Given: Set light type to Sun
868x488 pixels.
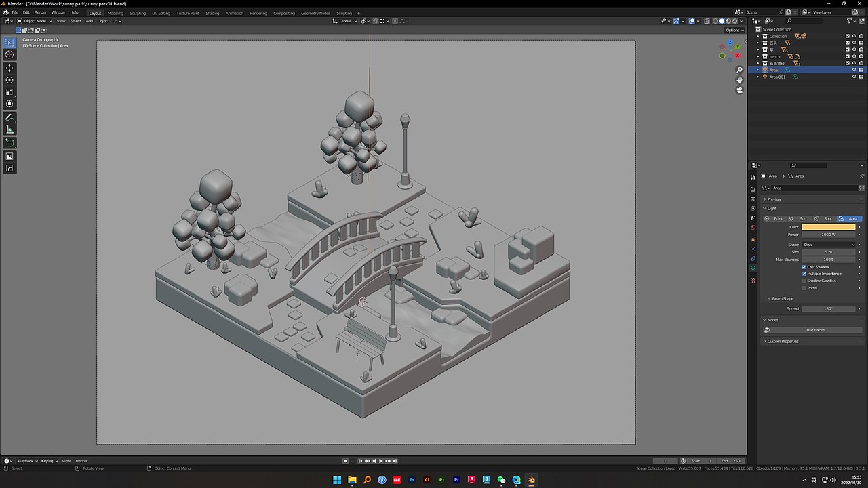Looking at the screenshot, I should pyautogui.click(x=799, y=218).
